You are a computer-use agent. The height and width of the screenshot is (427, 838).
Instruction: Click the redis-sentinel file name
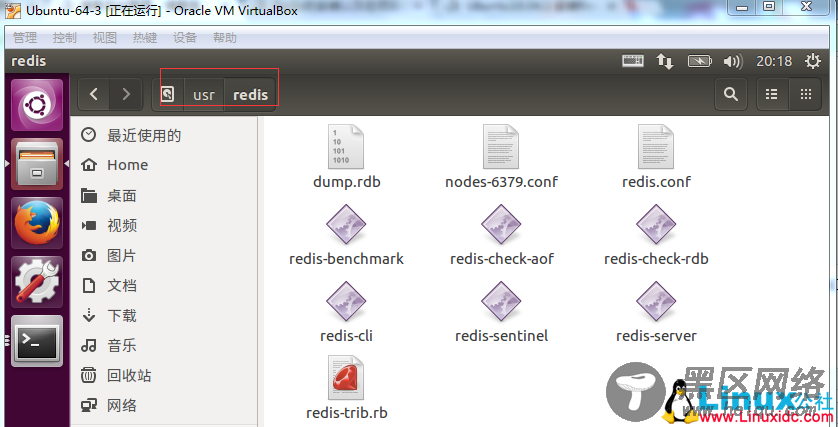pyautogui.click(x=501, y=336)
